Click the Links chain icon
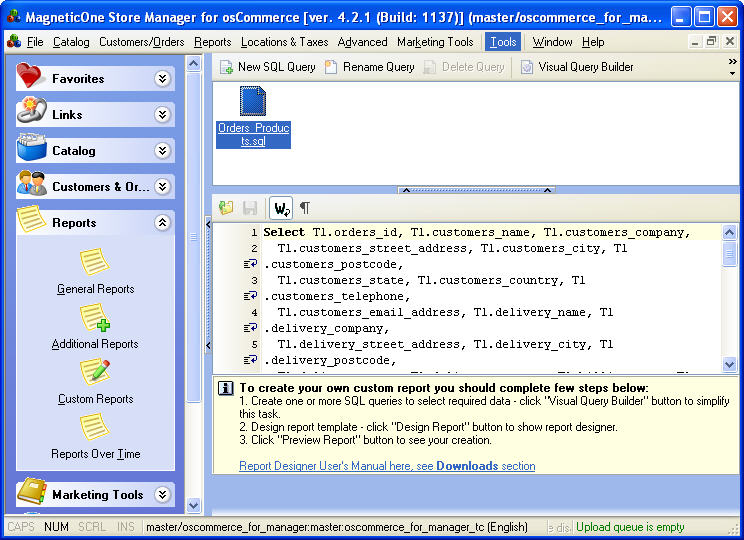The height and width of the screenshot is (540, 744). (x=31, y=111)
